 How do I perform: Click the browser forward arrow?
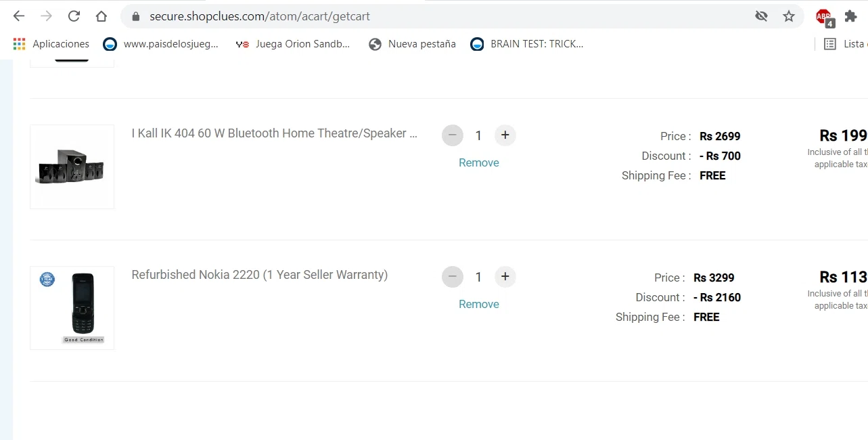pyautogui.click(x=46, y=16)
